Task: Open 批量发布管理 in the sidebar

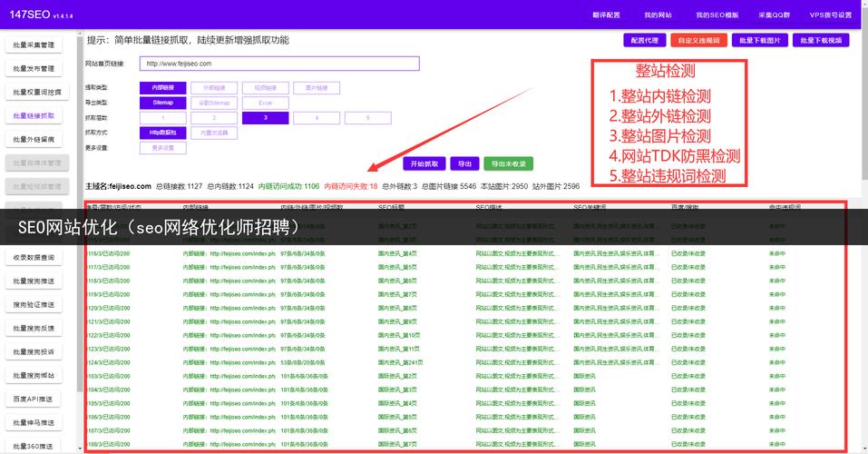Action: [34, 69]
